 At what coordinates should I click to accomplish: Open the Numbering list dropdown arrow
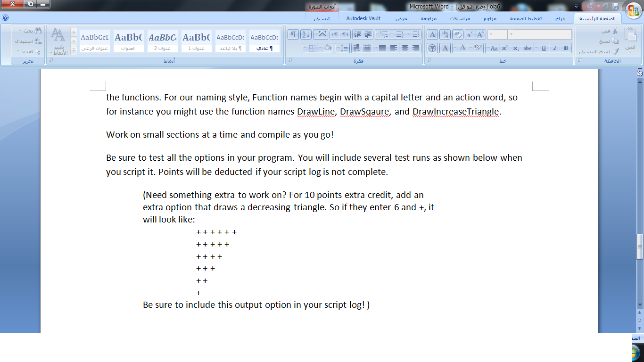392,34
